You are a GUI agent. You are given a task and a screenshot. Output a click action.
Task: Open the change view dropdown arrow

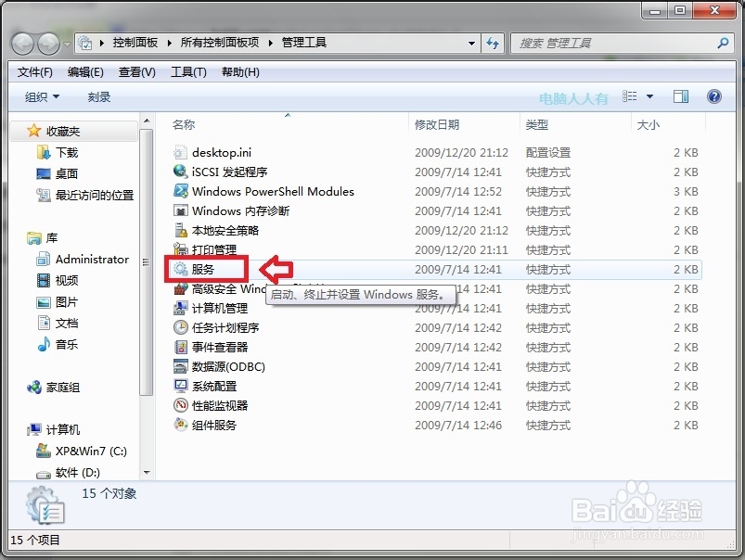(x=649, y=95)
